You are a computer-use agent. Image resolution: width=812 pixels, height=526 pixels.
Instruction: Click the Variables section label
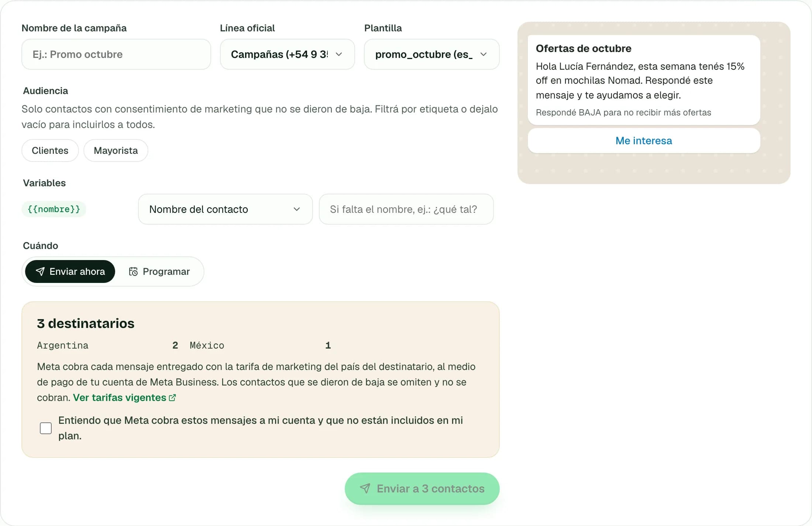tap(44, 183)
